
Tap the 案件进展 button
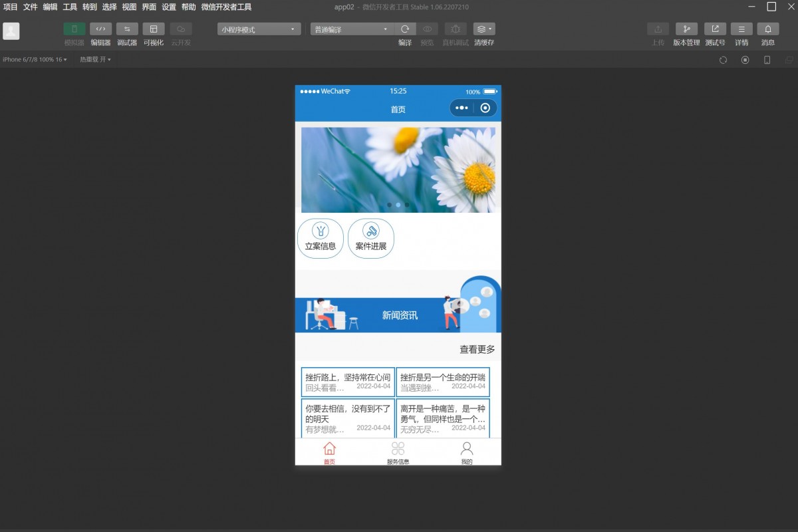coord(371,238)
